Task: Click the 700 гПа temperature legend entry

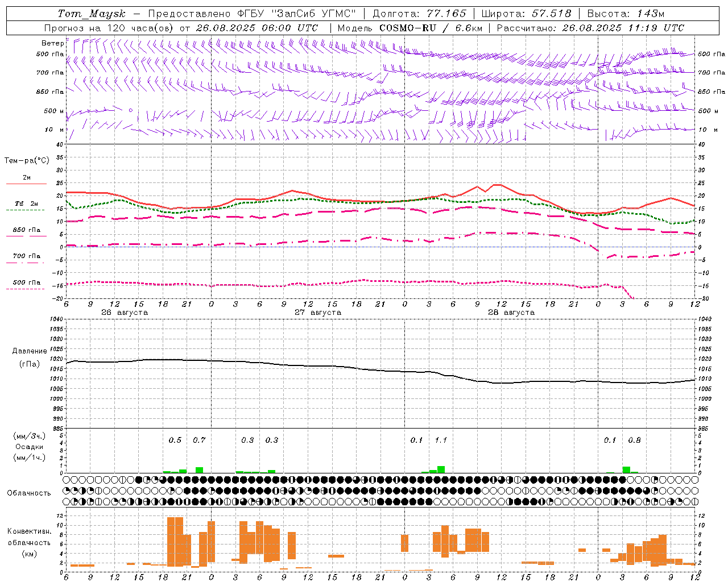Action: (27, 256)
